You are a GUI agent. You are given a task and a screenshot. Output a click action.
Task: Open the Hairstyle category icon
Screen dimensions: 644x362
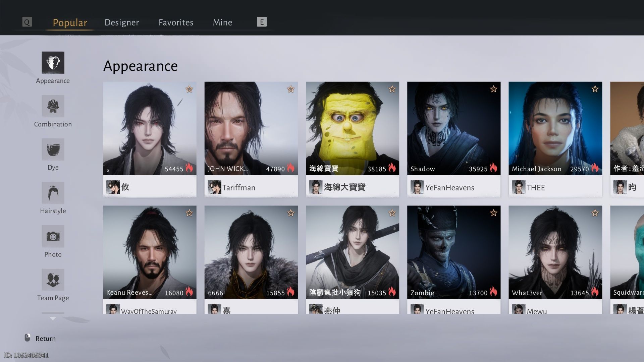(x=53, y=193)
